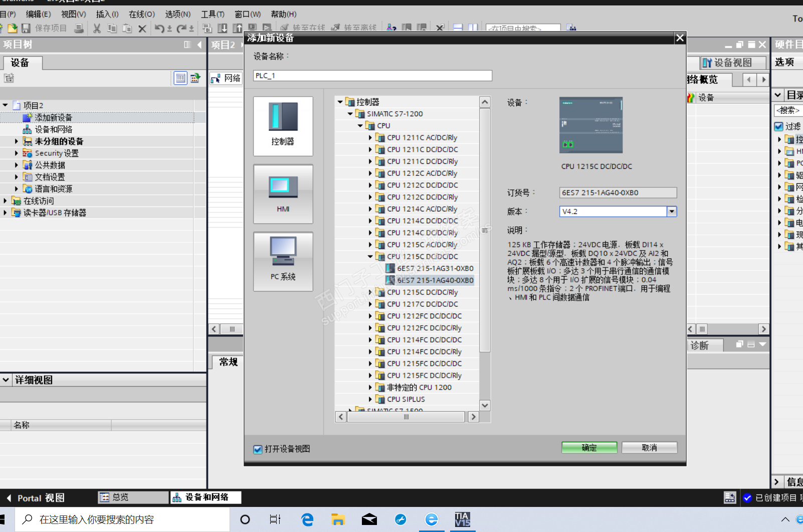Screen dimensions: 803x532
Task: Open the 版本 version dropdown
Action: pos(672,211)
